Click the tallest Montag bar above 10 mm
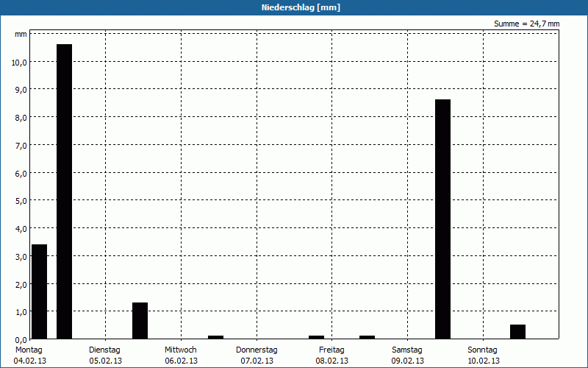 pyautogui.click(x=64, y=191)
